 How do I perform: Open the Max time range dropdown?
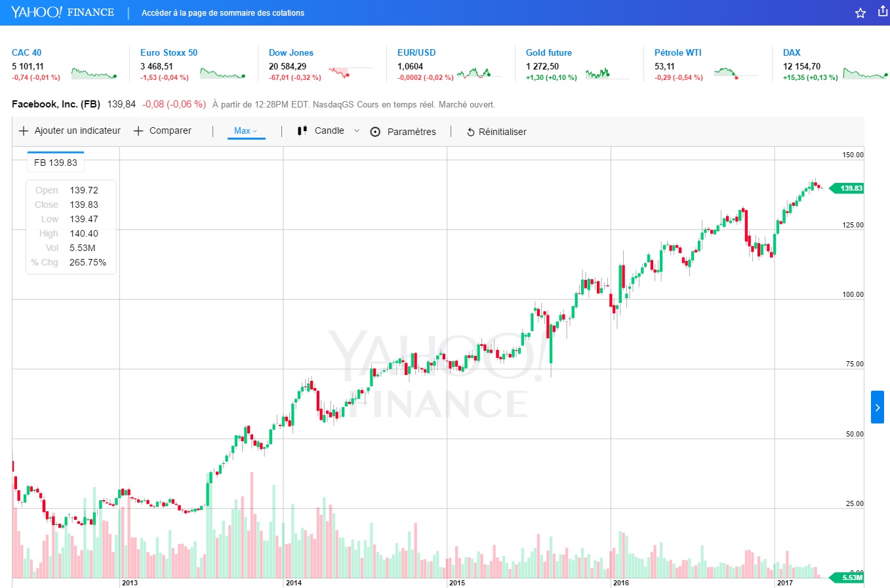(x=246, y=131)
